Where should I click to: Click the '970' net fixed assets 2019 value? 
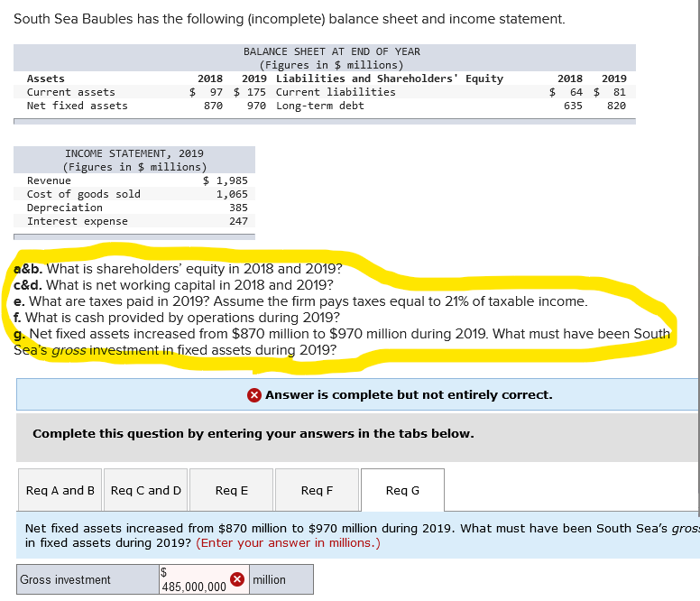(x=257, y=106)
